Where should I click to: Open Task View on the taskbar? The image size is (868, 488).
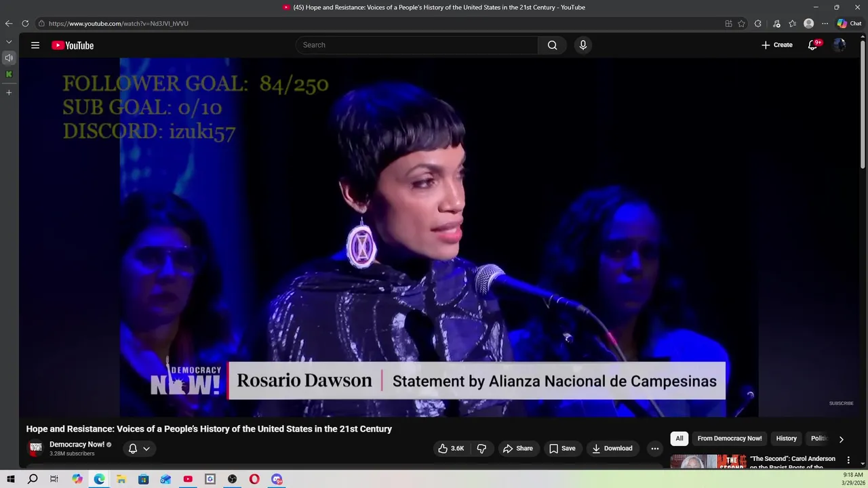(x=54, y=479)
